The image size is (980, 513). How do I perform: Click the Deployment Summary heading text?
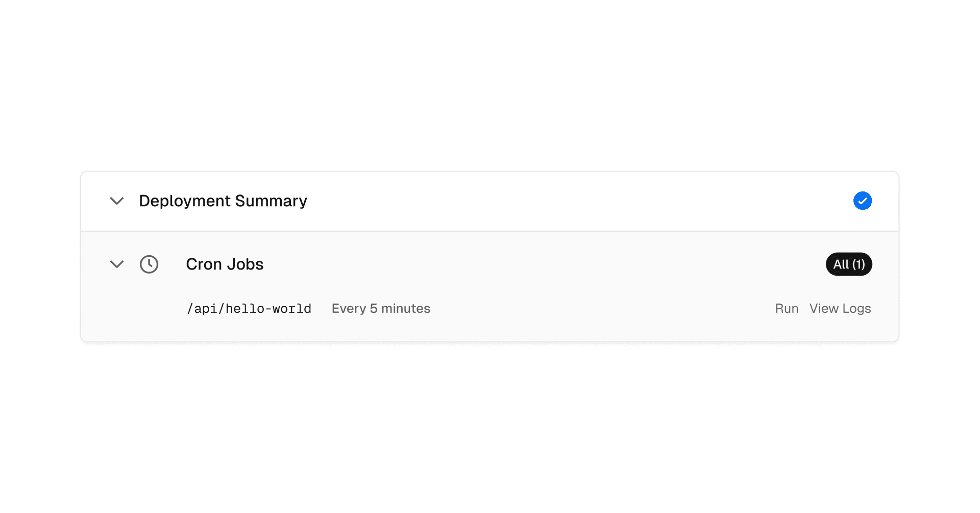pos(223,201)
